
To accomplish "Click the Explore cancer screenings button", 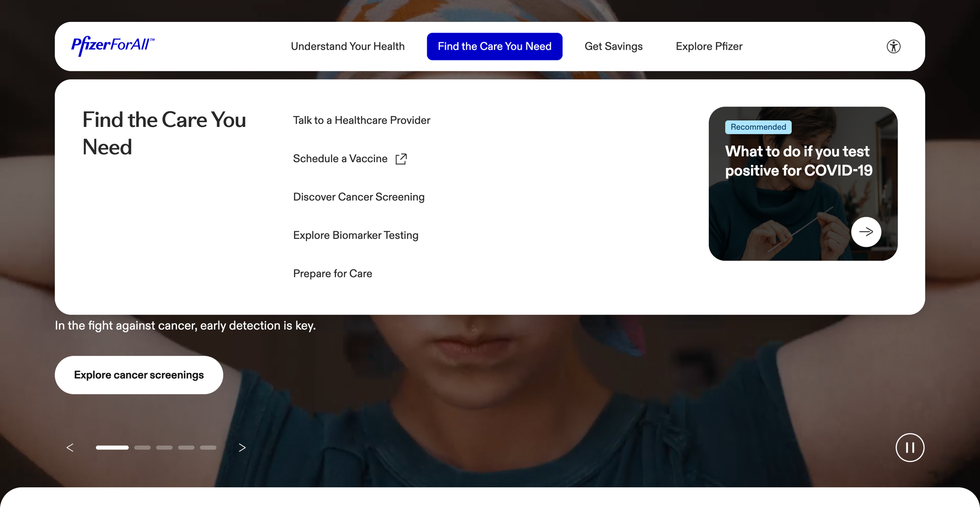I will coord(139,375).
